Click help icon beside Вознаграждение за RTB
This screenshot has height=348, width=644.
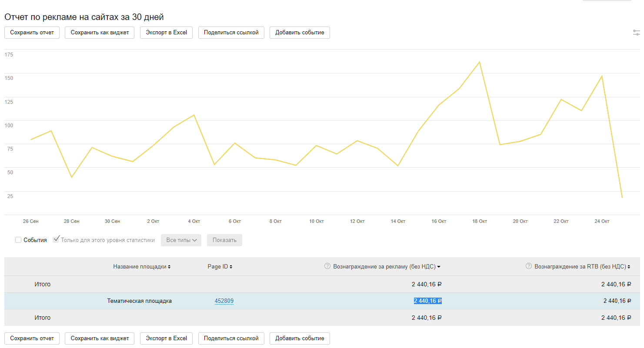click(529, 266)
